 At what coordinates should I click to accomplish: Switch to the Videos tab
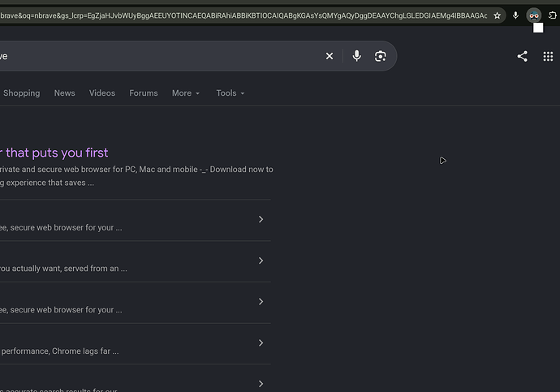coord(102,93)
